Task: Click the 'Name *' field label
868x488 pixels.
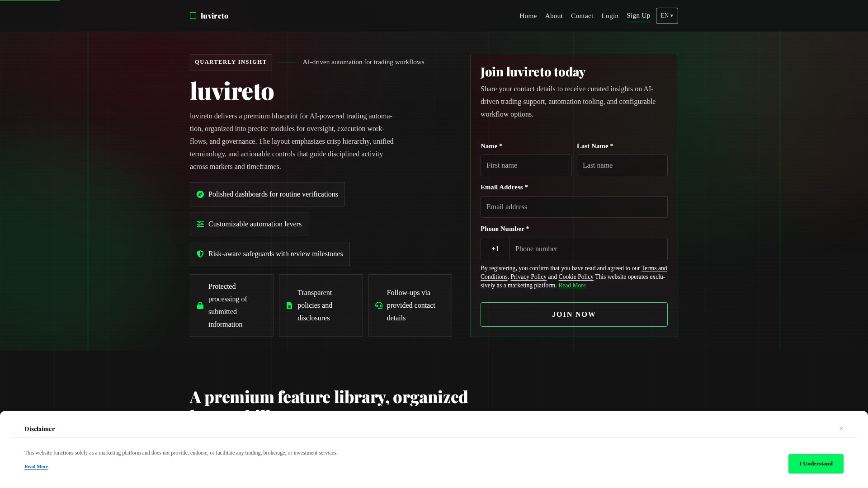Action: (491, 146)
